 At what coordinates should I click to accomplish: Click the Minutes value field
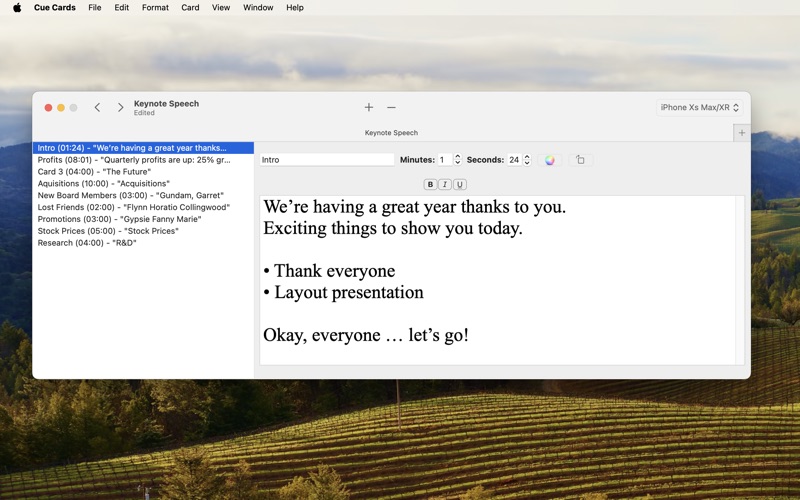[445, 160]
